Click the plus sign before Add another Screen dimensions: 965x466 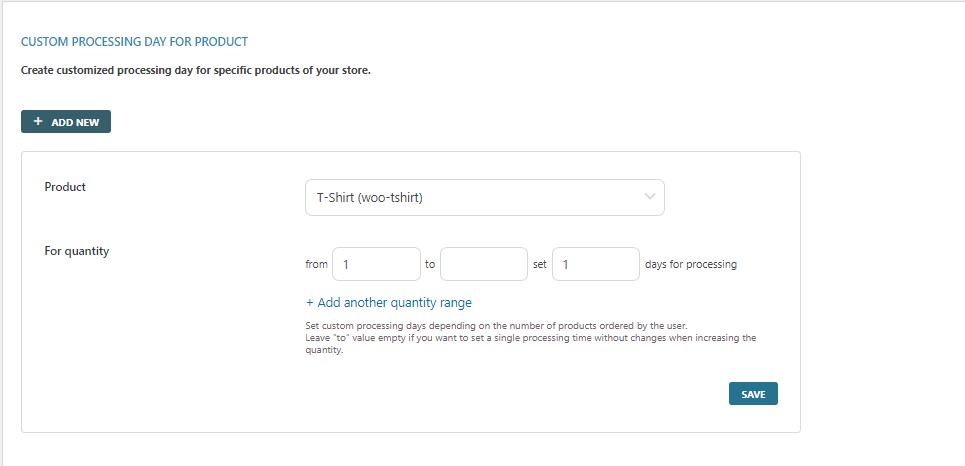tap(310, 303)
